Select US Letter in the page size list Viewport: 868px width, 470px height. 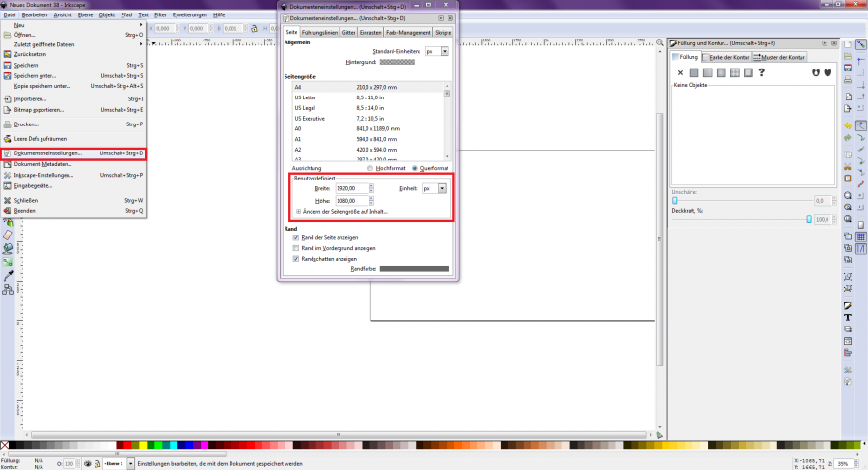click(x=306, y=97)
